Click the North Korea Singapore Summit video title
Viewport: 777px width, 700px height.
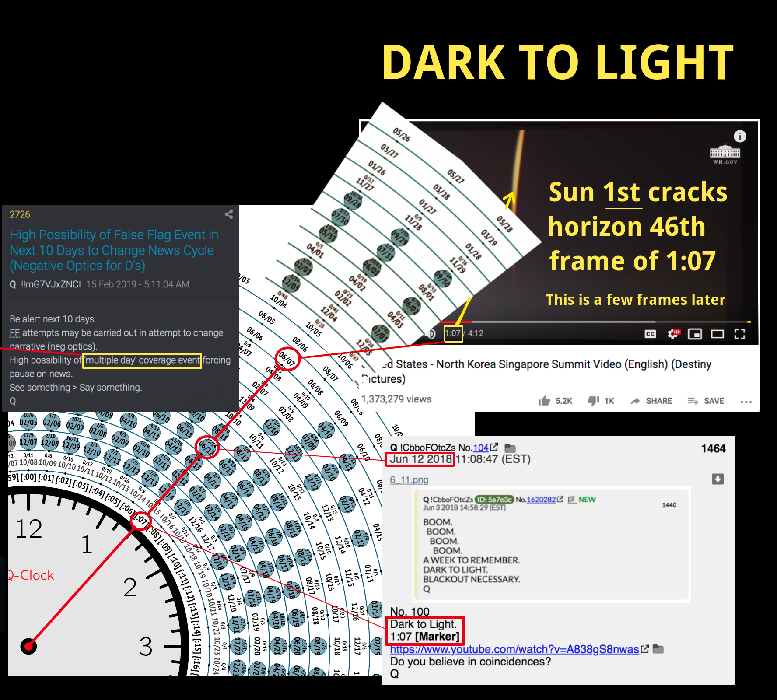[536, 371]
